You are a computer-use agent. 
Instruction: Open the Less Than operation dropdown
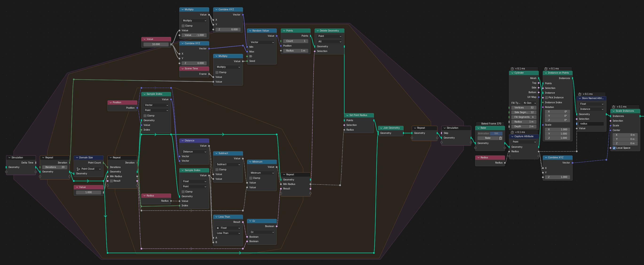tap(228, 233)
